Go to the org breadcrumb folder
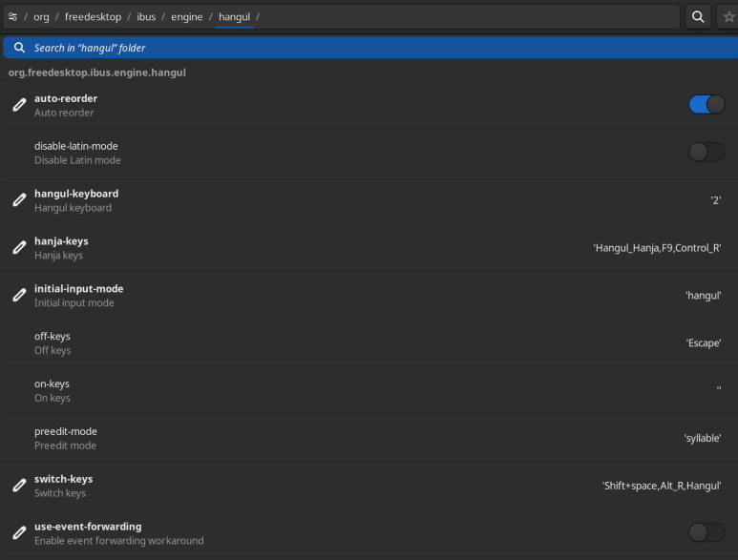 click(x=41, y=17)
